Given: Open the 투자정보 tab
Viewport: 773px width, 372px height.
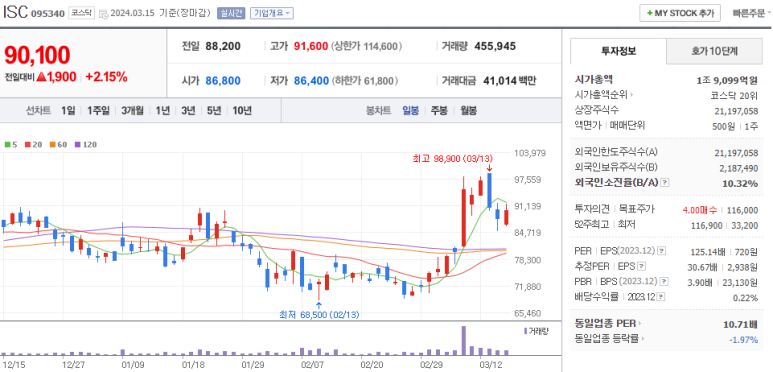Looking at the screenshot, I should coord(618,51).
